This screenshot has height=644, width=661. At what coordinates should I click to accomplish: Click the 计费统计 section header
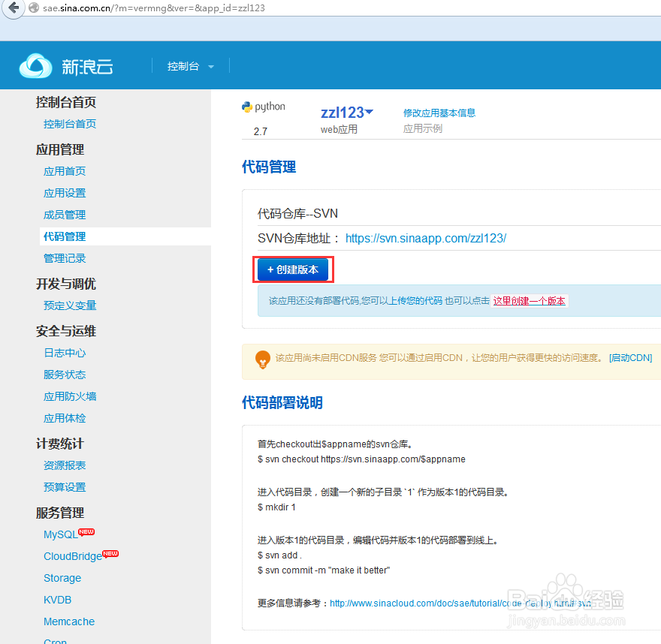(x=60, y=444)
